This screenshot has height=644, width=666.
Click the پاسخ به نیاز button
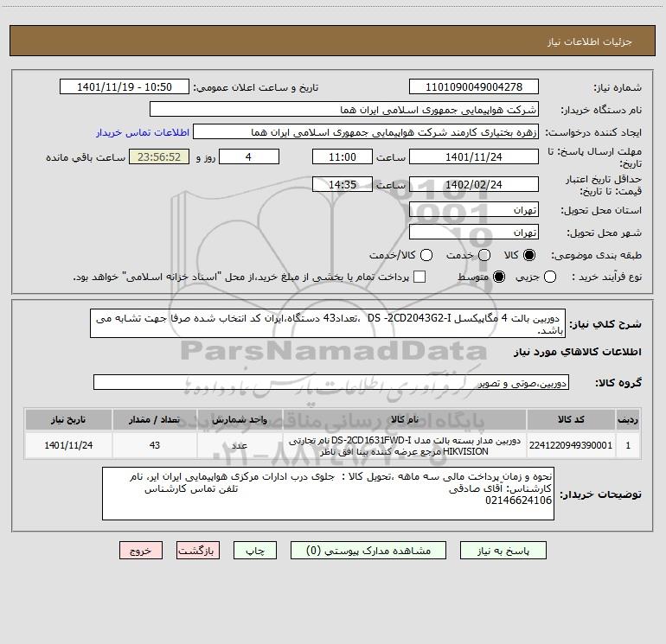click(503, 551)
